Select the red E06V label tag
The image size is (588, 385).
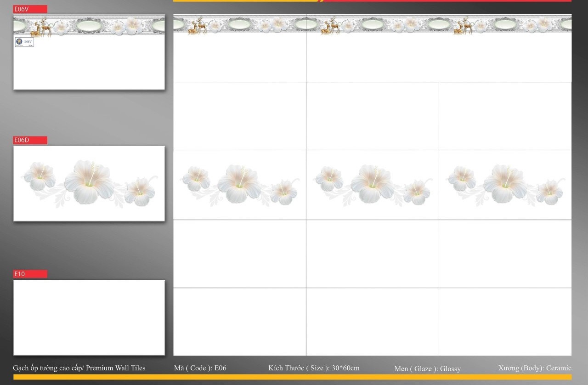30,9
